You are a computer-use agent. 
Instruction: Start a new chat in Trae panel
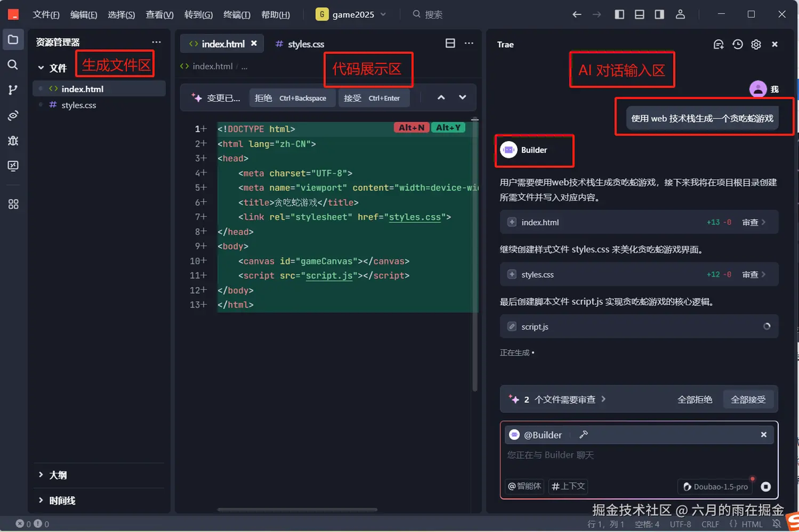(x=718, y=45)
